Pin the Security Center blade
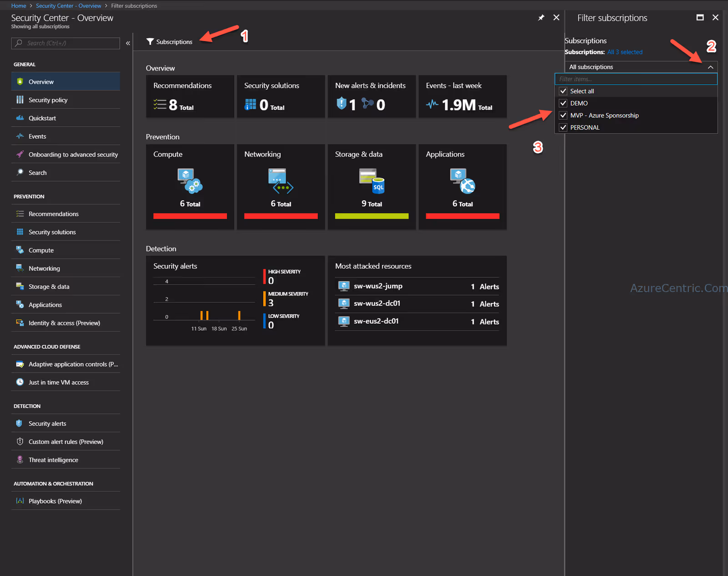Viewport: 728px width, 576px height. point(541,18)
